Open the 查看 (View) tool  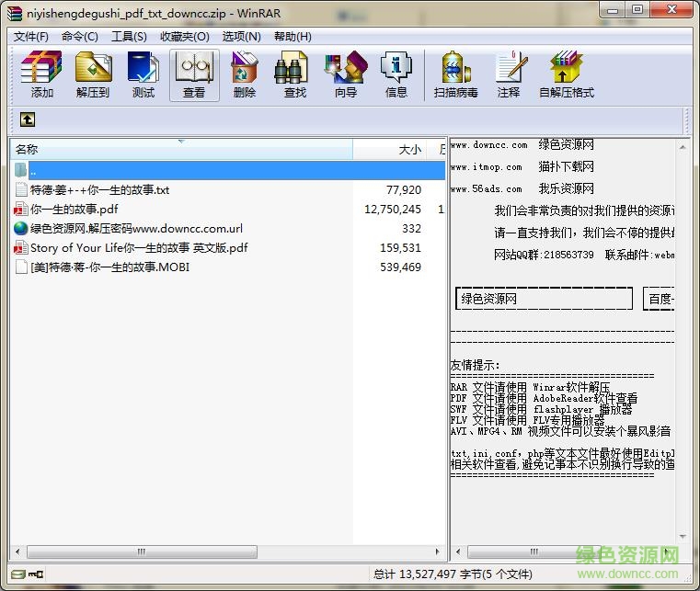[194, 74]
